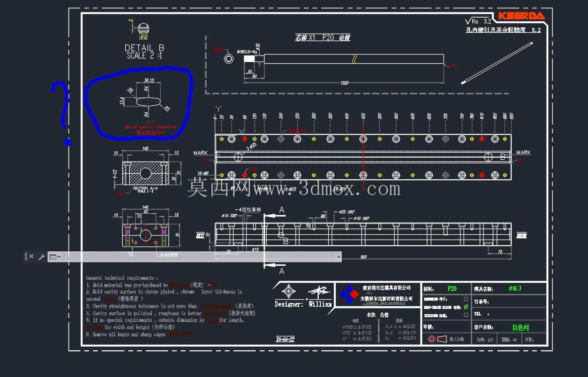Viewport: 588px width, 377px height.
Task: Select the 16-M6 hole callout
Action: 203,173
